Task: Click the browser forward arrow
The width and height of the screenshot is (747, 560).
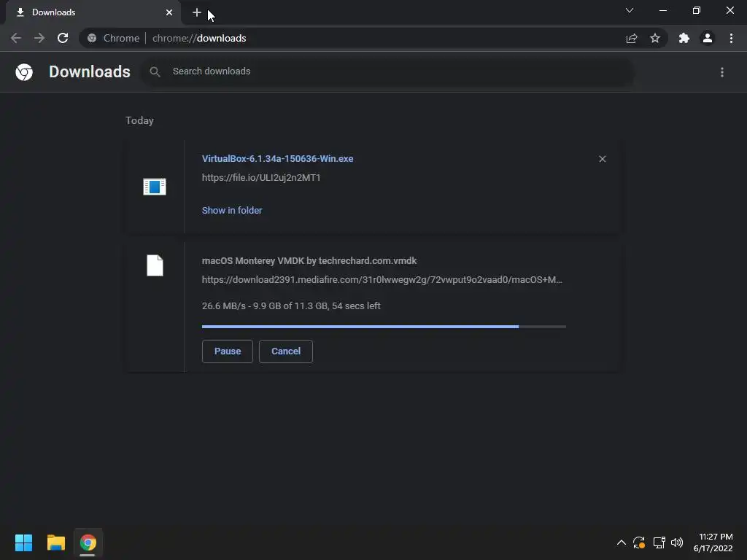Action: click(39, 38)
